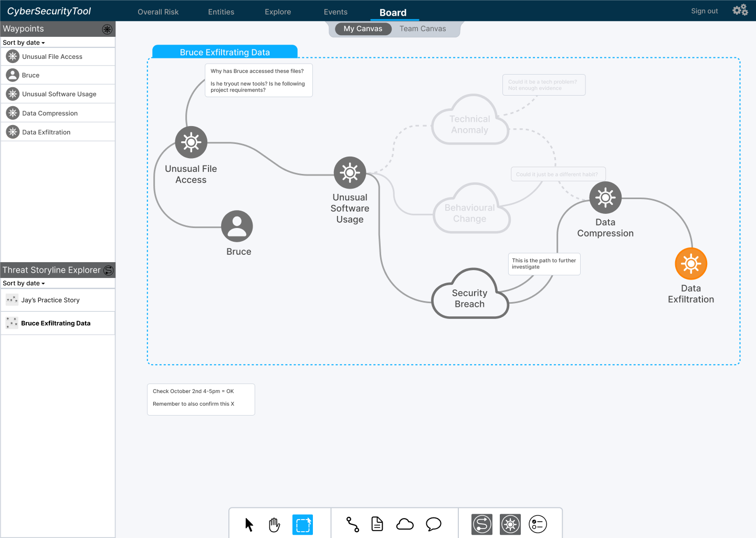Open the Overall Risk tab
Image resolution: width=756 pixels, height=538 pixels.
pos(158,12)
